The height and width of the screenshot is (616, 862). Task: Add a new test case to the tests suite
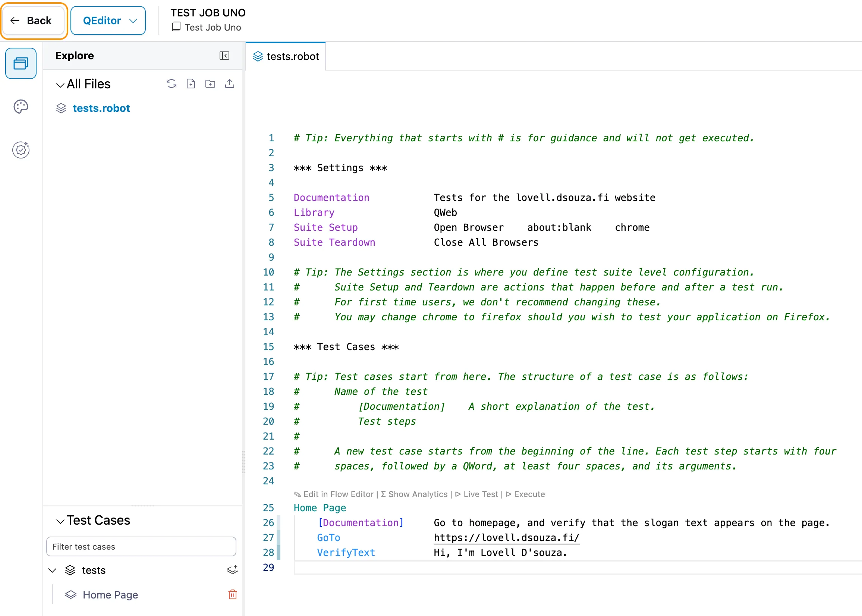pos(232,570)
